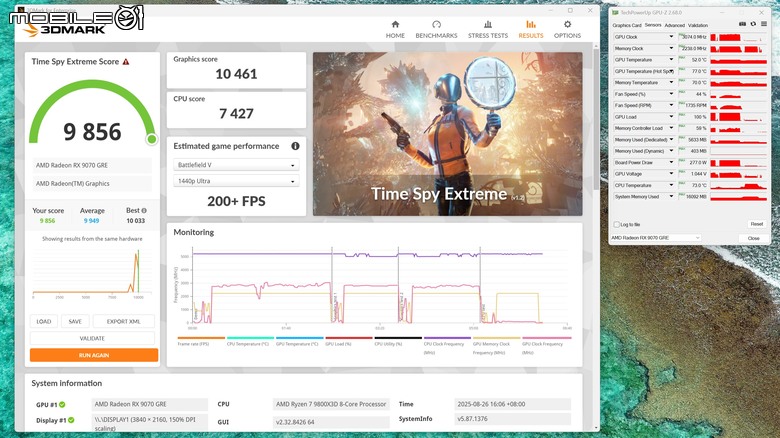Expand the GPU Load sensor dropdown

point(671,117)
